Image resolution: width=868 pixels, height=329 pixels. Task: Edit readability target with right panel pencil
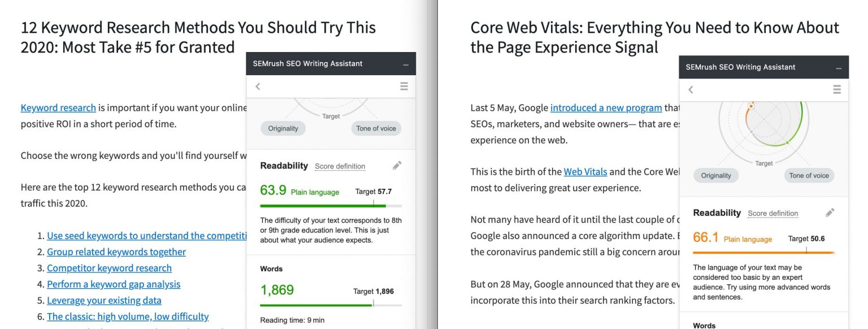coord(830,213)
